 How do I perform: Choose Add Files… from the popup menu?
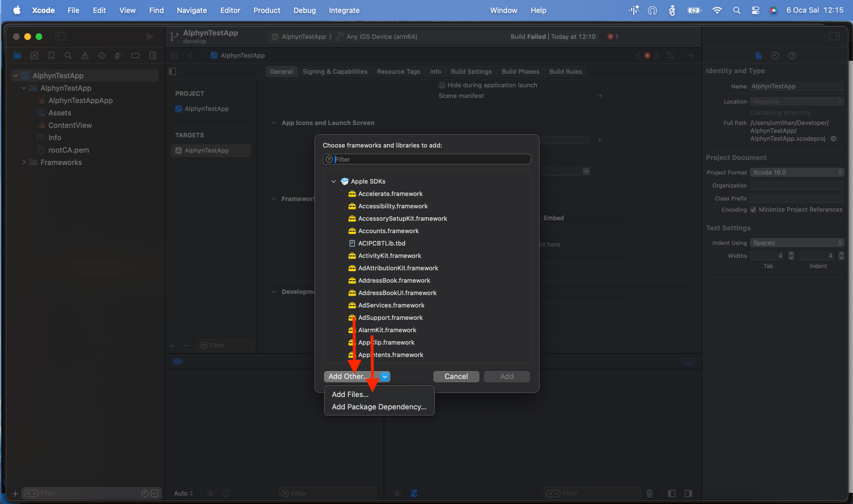click(x=350, y=394)
